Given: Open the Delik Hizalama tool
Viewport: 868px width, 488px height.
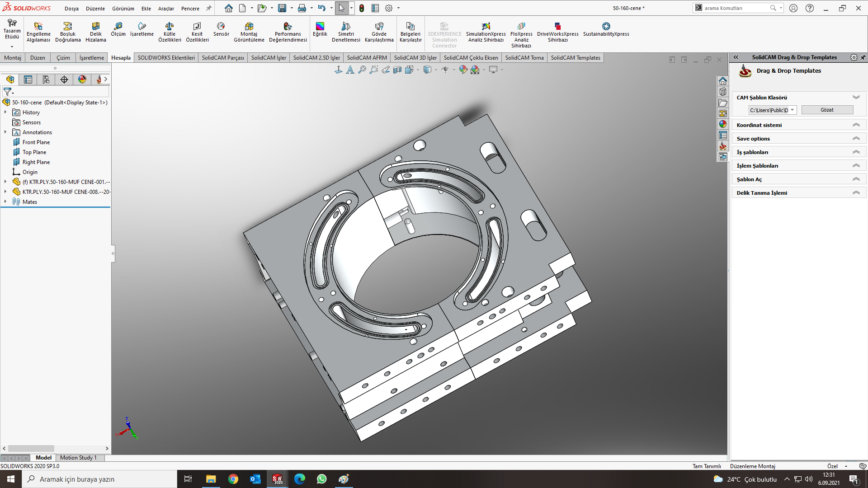Looking at the screenshot, I should click(x=96, y=32).
